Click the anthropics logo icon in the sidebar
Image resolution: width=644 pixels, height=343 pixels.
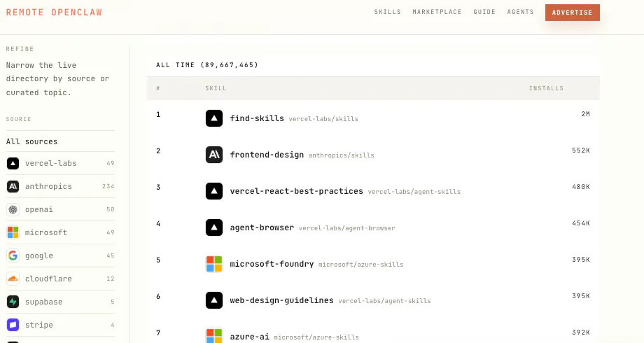tap(13, 186)
